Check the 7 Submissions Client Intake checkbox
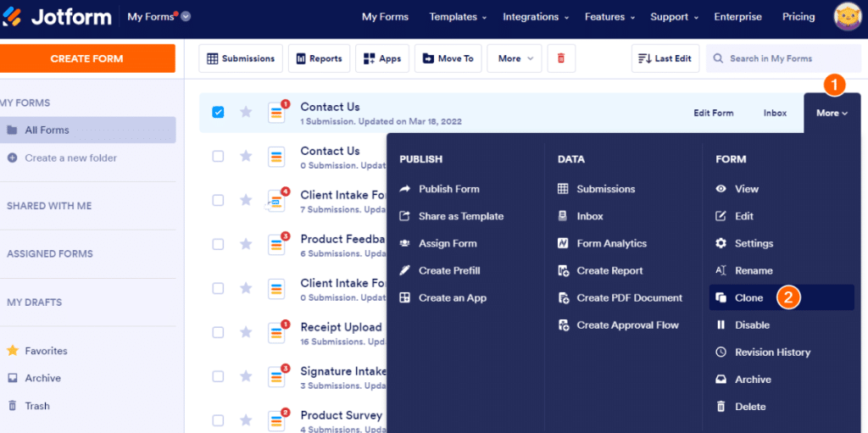The height and width of the screenshot is (433, 868). point(218,200)
